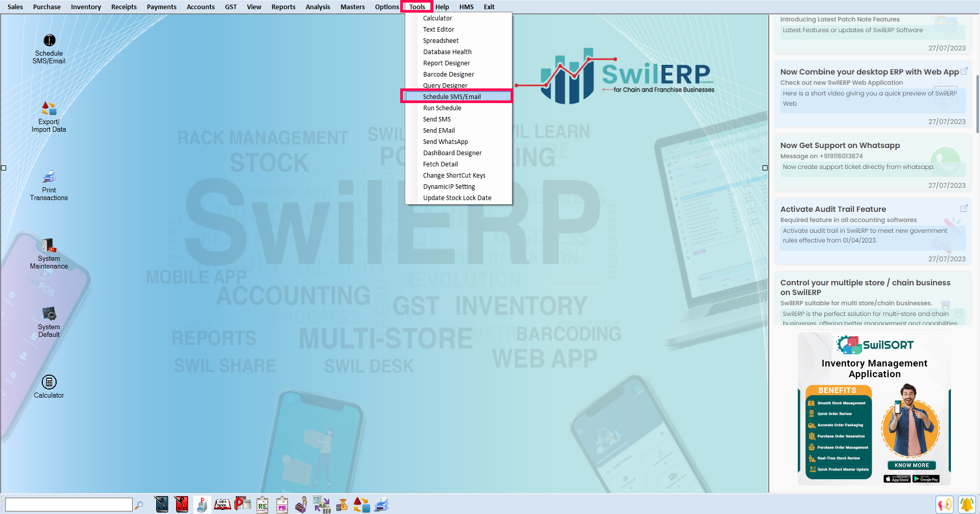Open the Reports menu
Screen dimensions: 980x514
point(283,7)
